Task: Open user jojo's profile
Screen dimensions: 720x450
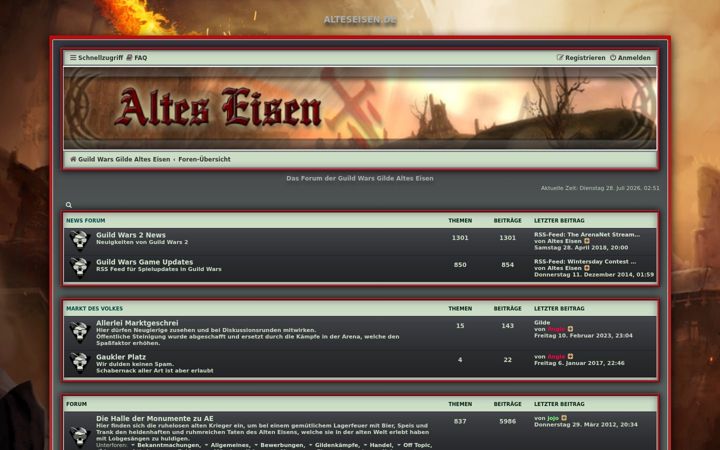Action: (553, 418)
